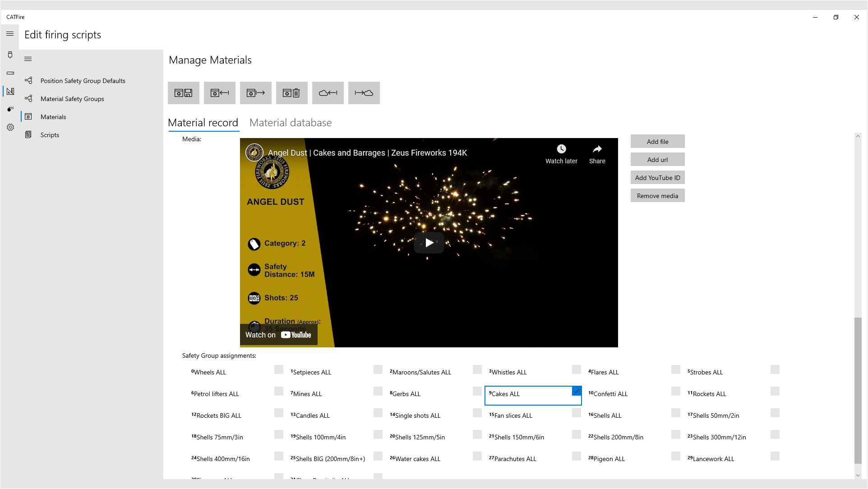The height and width of the screenshot is (489, 868).
Task: Open the fire show bomb icon
Action: pos(10,109)
